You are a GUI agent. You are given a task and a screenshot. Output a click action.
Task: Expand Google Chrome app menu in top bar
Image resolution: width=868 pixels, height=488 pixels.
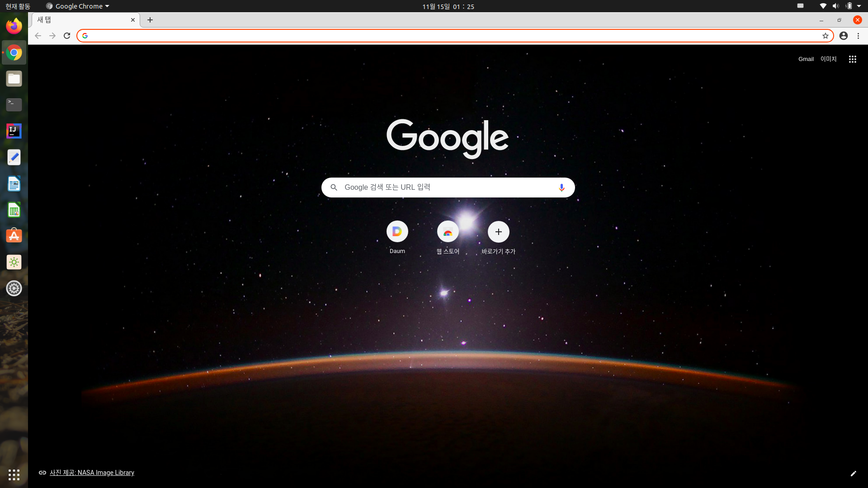[x=78, y=6]
